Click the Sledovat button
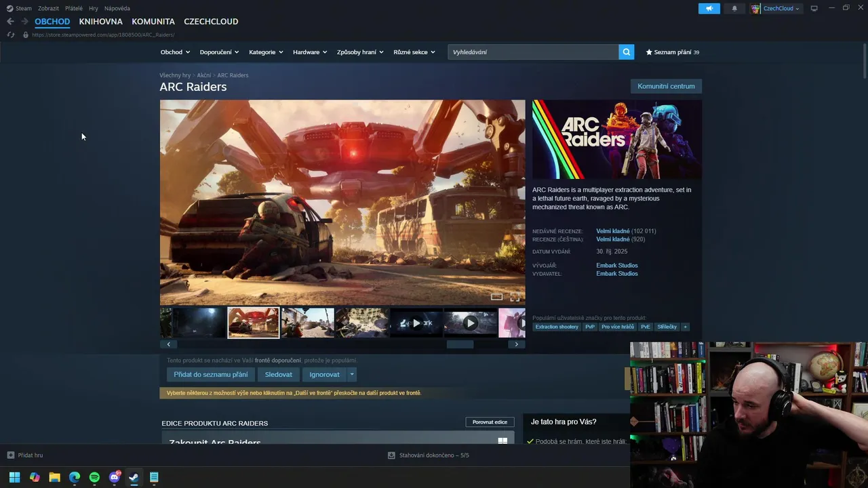The image size is (868, 488). tap(279, 374)
